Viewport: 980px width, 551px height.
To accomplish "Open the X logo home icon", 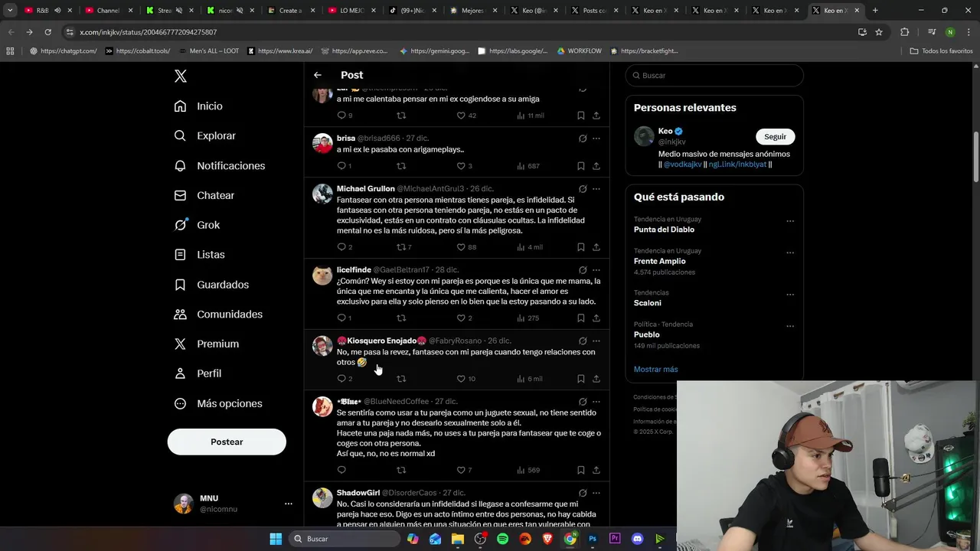I will (181, 76).
